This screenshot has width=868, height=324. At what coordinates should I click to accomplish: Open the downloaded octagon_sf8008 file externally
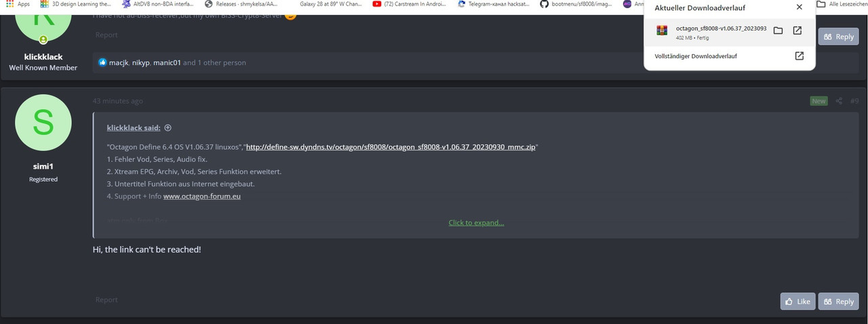797,31
